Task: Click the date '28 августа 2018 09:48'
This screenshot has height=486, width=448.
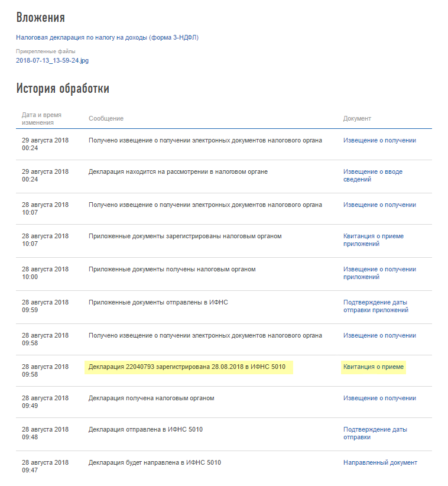Action: tap(46, 433)
